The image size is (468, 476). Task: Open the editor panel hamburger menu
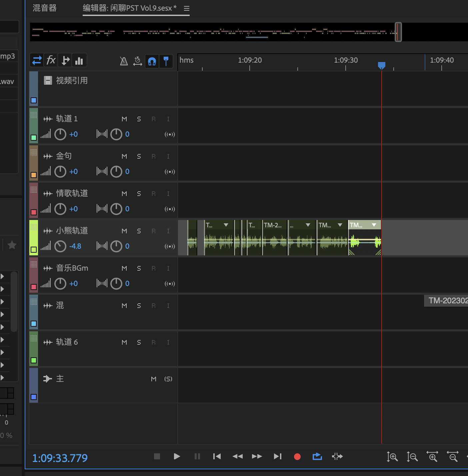[187, 8]
